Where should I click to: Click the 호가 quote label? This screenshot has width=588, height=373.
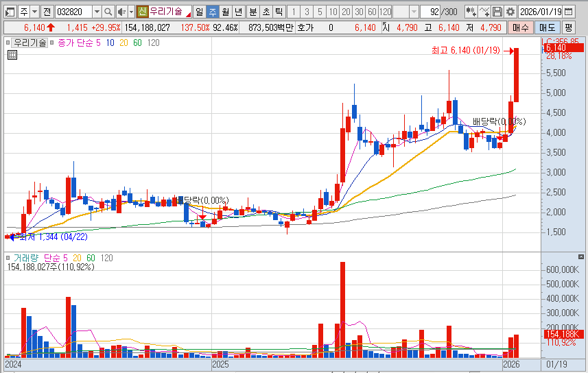(x=305, y=27)
